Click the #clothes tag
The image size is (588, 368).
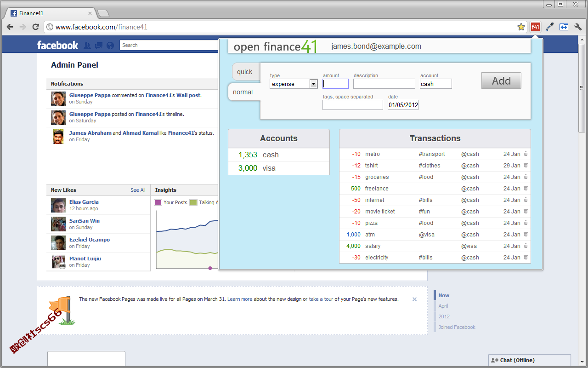pyautogui.click(x=430, y=166)
